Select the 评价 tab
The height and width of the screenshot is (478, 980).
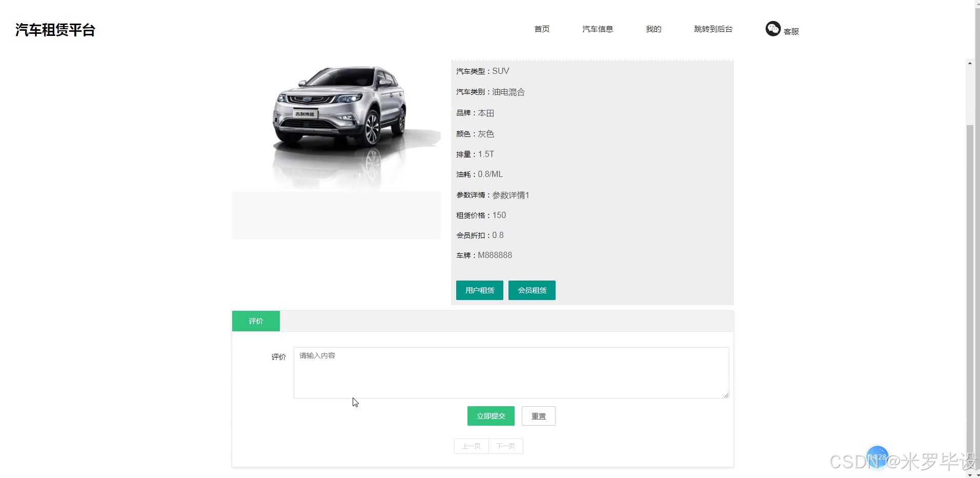(256, 321)
